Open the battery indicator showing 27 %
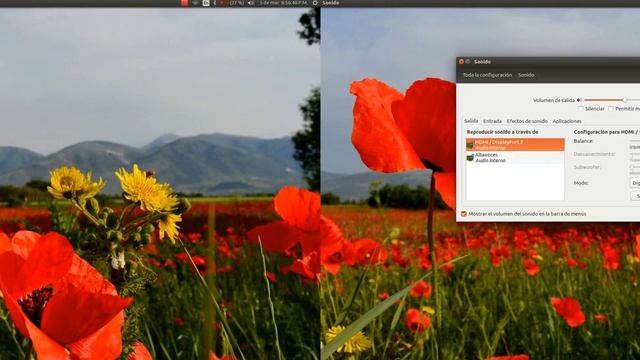The image size is (640, 360). 232,3
